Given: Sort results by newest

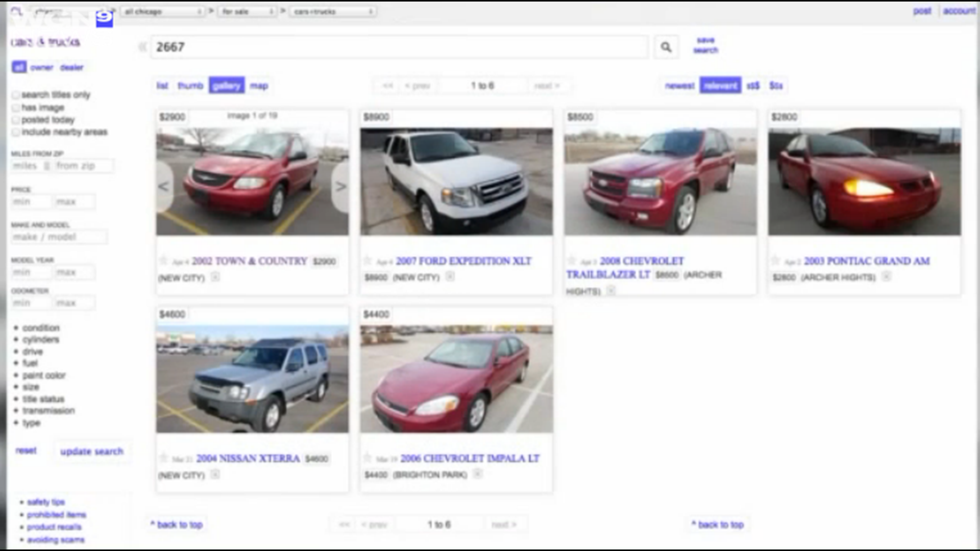Looking at the screenshot, I should click(x=679, y=85).
